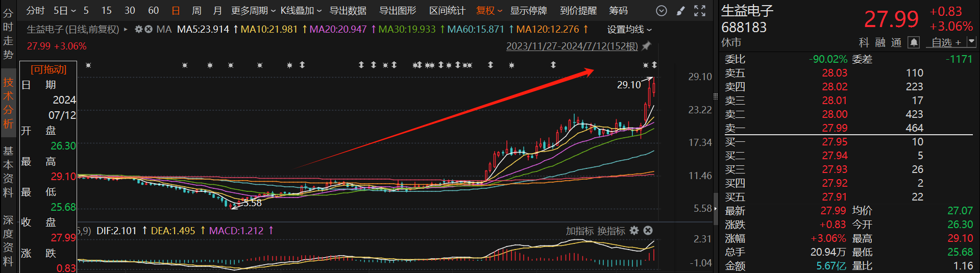Click the date range link 2023/11/27-2024/7/12
This screenshot has height=273, width=980.
click(x=572, y=46)
